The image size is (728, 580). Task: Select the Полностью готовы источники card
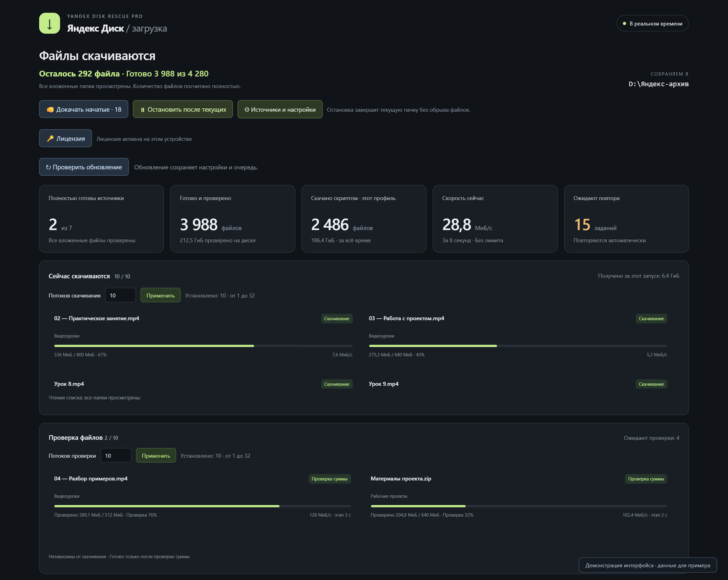[x=101, y=219]
